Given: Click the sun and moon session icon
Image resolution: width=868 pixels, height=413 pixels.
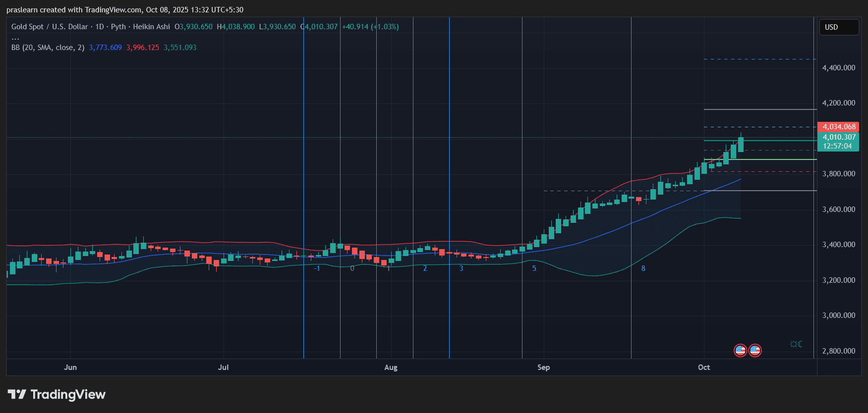Looking at the screenshot, I should tap(796, 344).
